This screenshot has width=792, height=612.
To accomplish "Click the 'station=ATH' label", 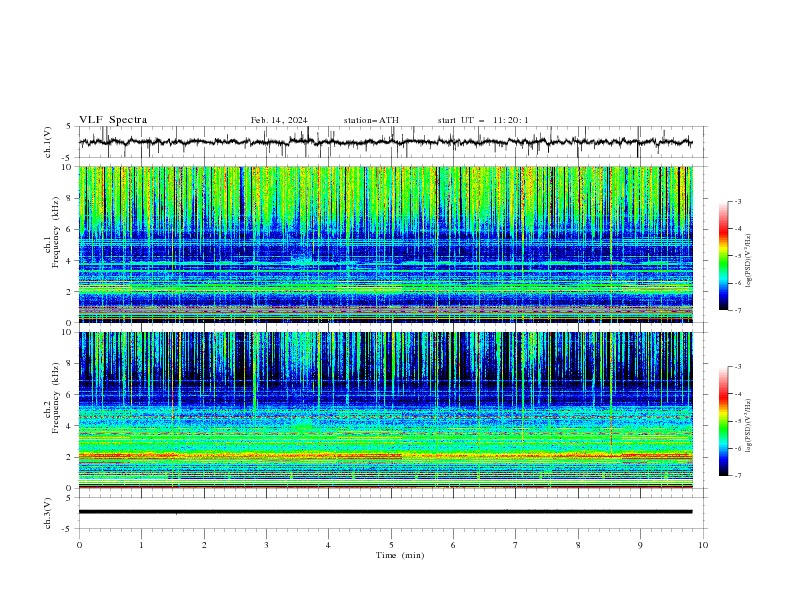I will tap(371, 120).
